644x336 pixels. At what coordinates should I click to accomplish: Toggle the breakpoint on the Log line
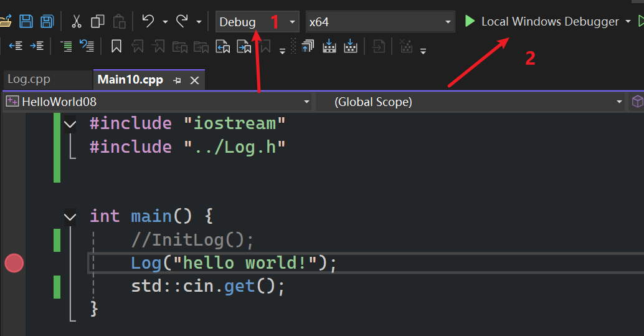pyautogui.click(x=14, y=263)
